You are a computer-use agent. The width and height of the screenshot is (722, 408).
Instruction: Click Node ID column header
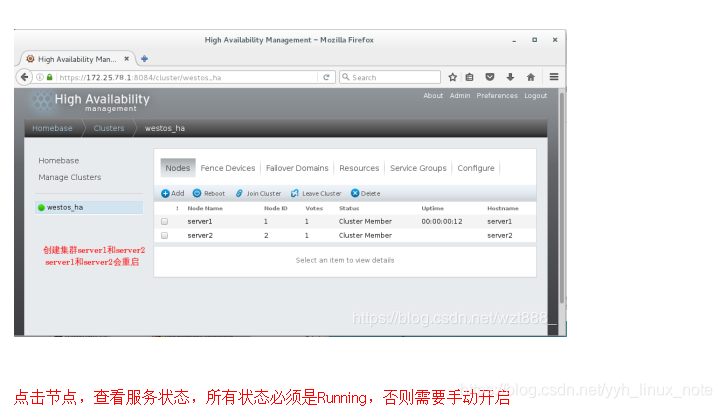click(275, 209)
